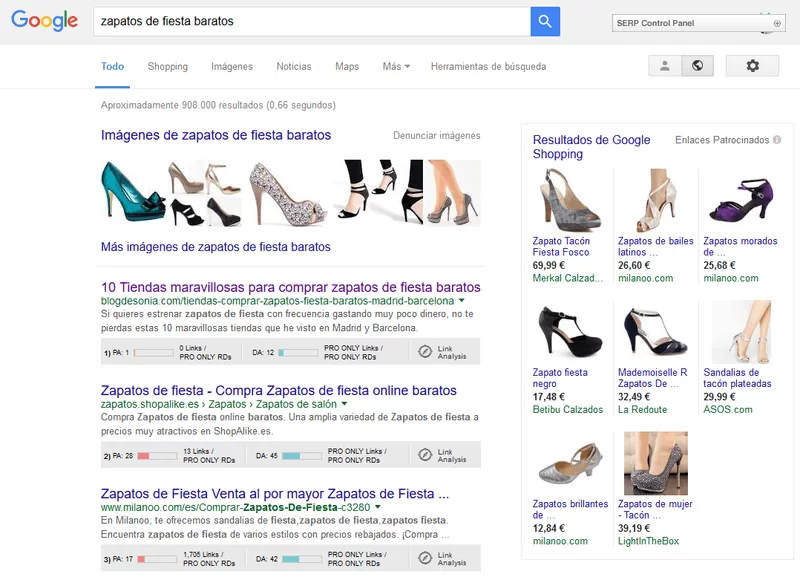Open 'Zapato Tacón Fiesta Fosco' product link
800x583 pixels.
(561, 246)
